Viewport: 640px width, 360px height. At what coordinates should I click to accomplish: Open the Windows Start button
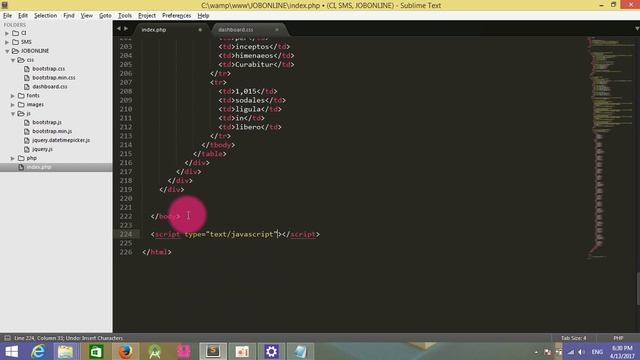pos(11,351)
